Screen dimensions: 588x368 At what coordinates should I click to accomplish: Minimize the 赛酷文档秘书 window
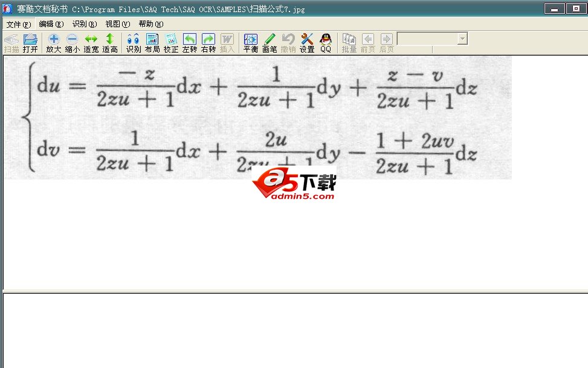pos(555,8)
